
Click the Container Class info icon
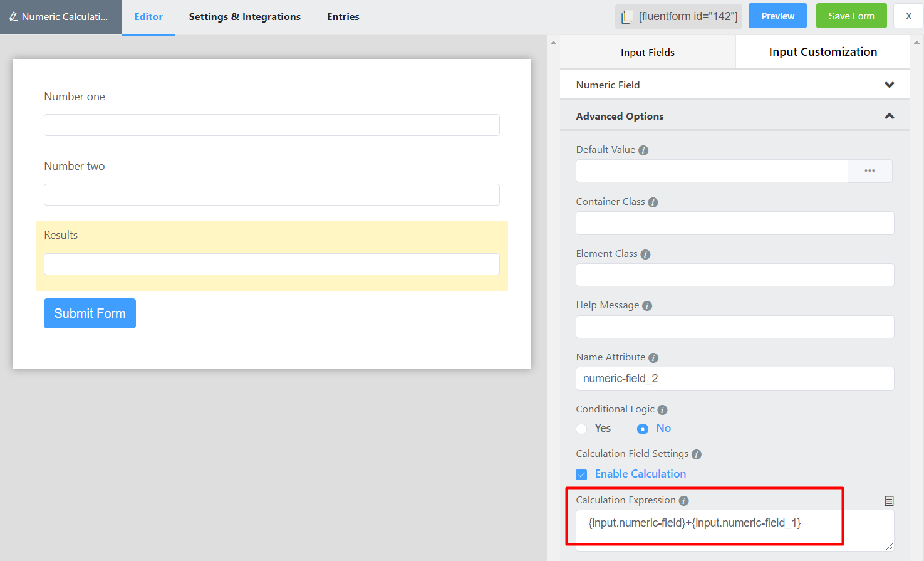coord(653,202)
